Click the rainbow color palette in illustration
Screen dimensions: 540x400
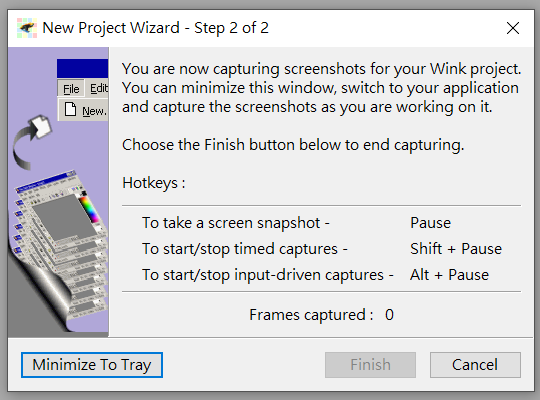[x=90, y=209]
